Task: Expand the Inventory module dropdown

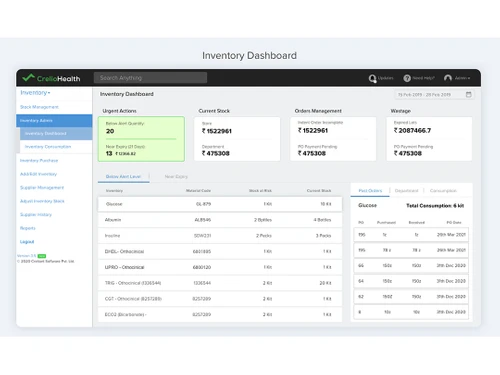Action: click(35, 93)
